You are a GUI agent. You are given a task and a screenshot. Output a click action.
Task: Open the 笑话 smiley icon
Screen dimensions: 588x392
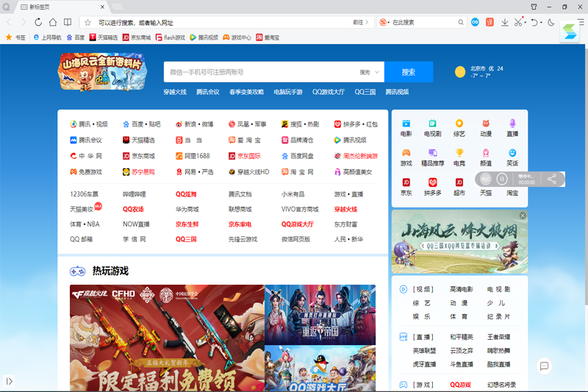[512, 157]
